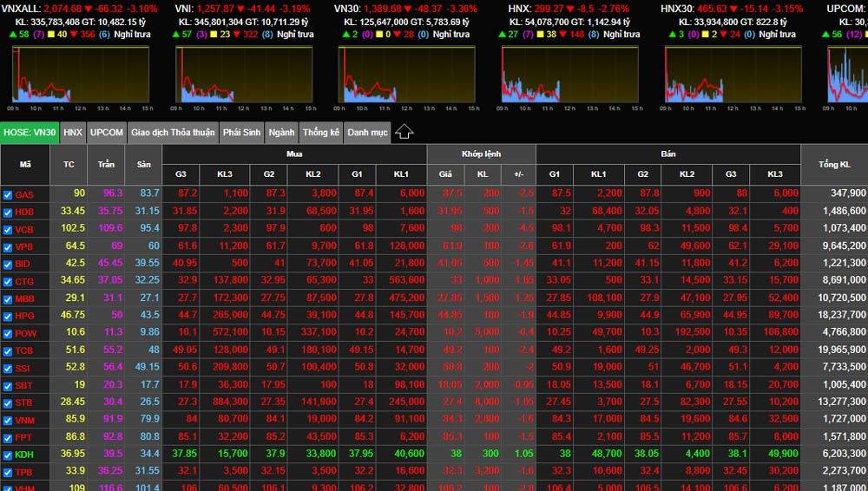The height and width of the screenshot is (491, 868).
Task: Open the VCB stock symbol
Action: 24,229
